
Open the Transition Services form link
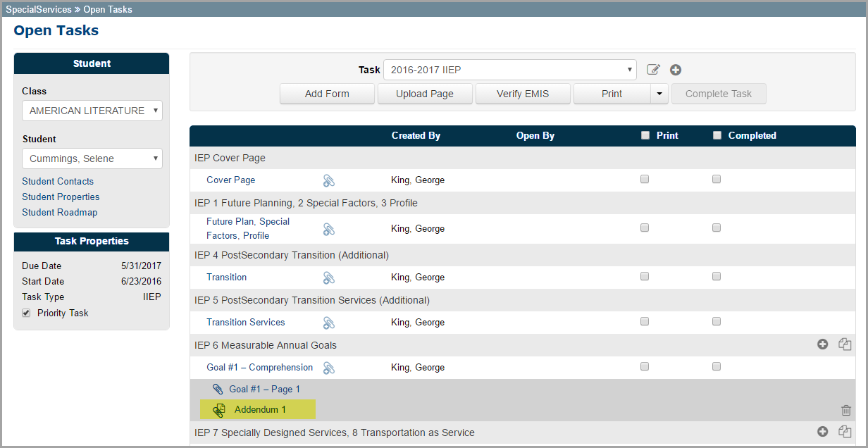point(246,323)
